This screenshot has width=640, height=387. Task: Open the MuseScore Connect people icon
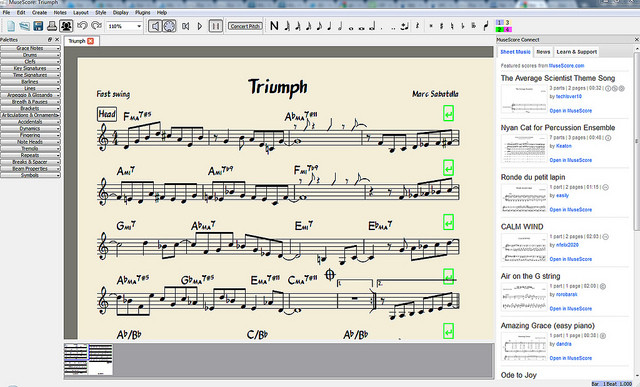(x=66, y=26)
